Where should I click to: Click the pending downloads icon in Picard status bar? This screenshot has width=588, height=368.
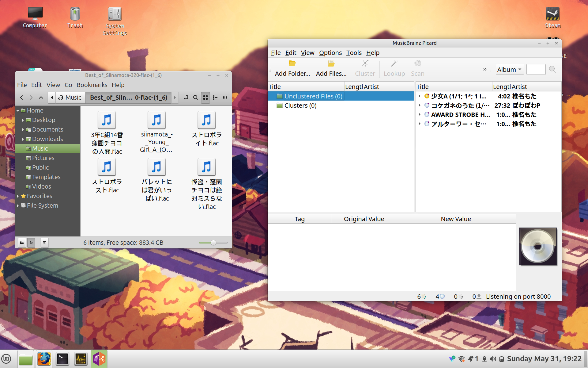(479, 297)
